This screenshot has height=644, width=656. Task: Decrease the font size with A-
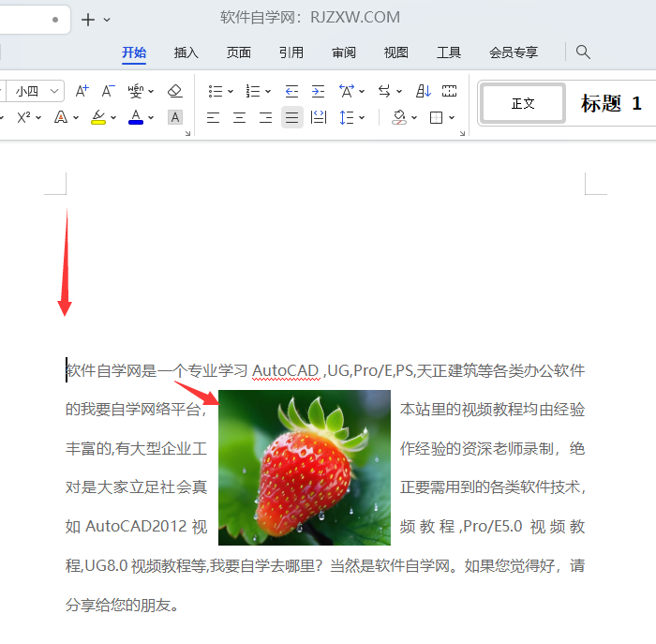108,91
